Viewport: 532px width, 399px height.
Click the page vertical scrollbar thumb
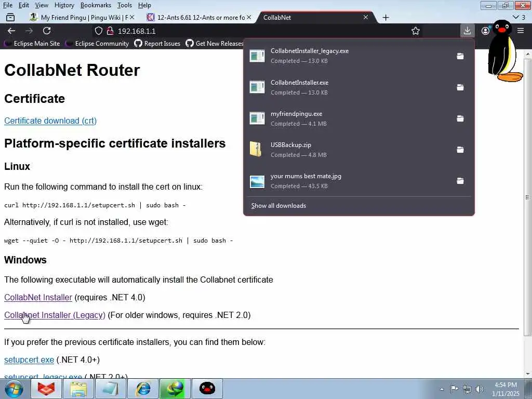(528, 197)
